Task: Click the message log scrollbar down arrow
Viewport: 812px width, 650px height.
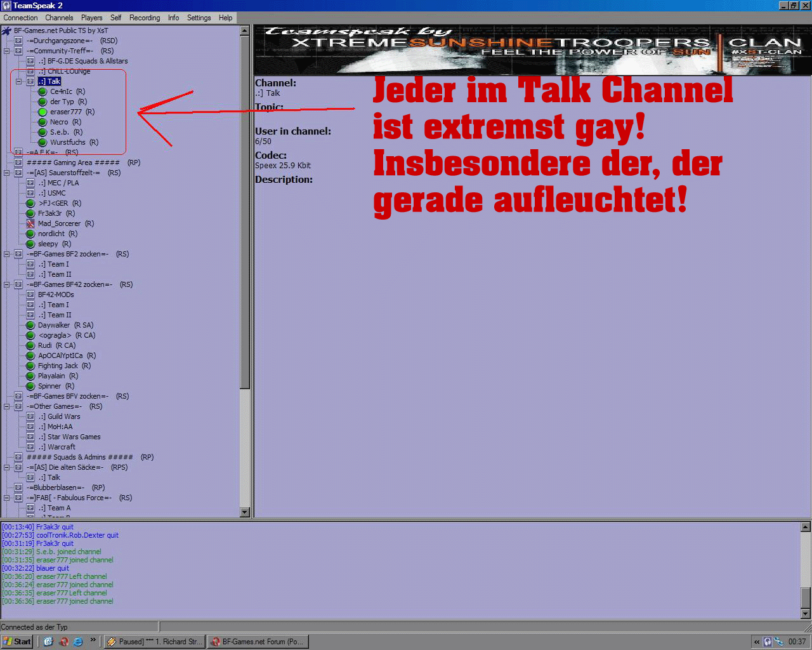Action: [x=806, y=614]
